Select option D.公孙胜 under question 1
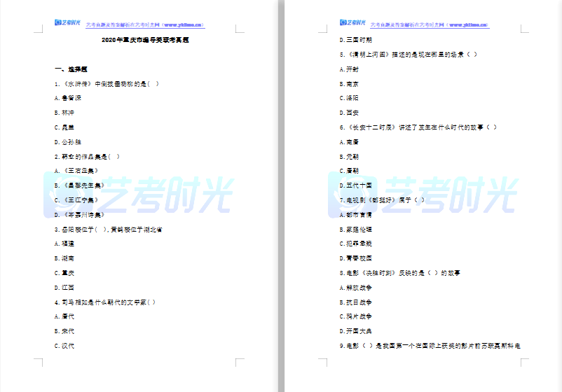The image size is (562, 392). point(68,142)
